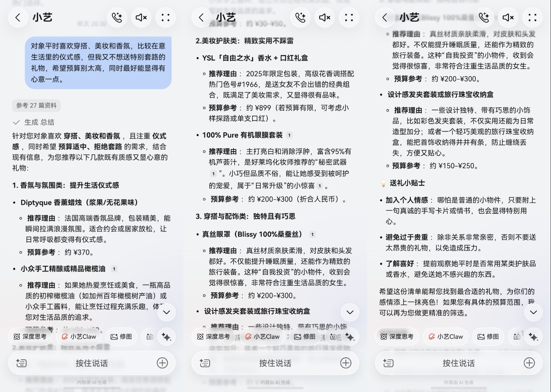Start a voice call on the 送礼小贴士 screen
The height and width of the screenshot is (392, 551).
(x=484, y=17)
